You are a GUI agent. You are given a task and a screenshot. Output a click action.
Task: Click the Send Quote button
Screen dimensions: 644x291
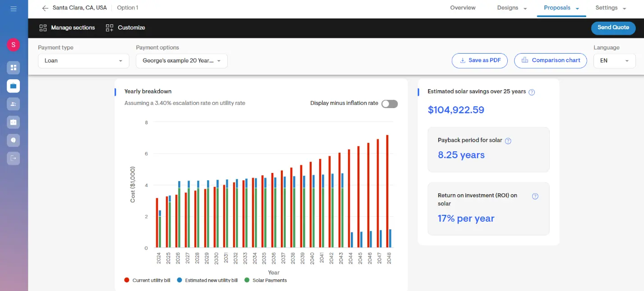pos(613,27)
